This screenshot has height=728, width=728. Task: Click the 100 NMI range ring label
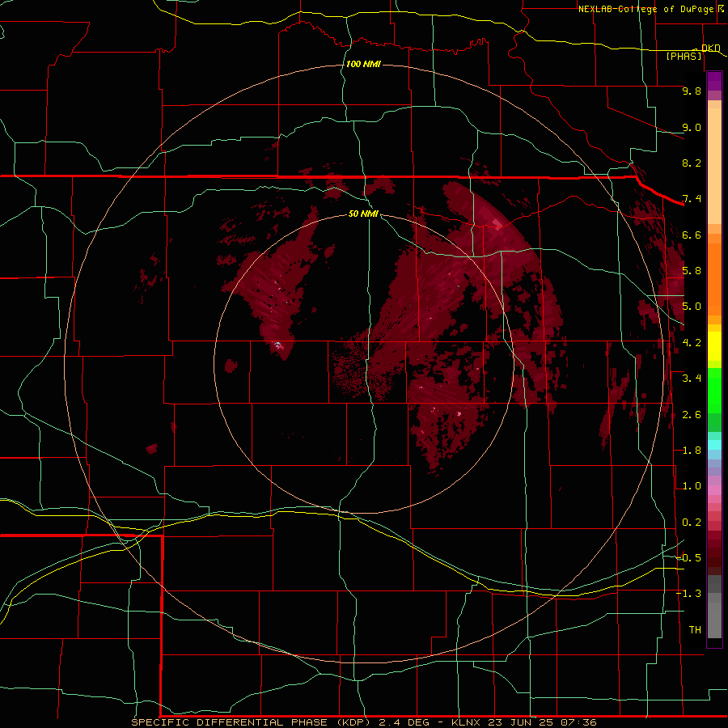pos(363,64)
